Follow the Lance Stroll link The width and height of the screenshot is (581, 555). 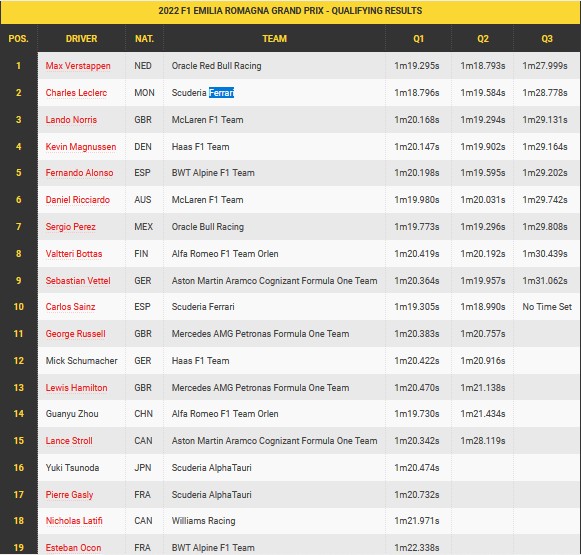(69, 441)
